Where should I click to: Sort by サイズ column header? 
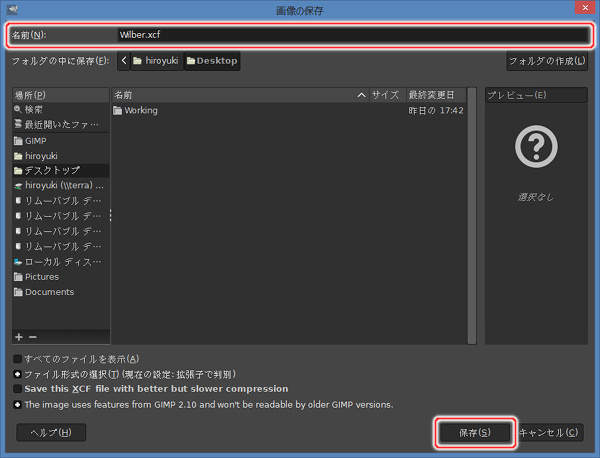click(385, 95)
